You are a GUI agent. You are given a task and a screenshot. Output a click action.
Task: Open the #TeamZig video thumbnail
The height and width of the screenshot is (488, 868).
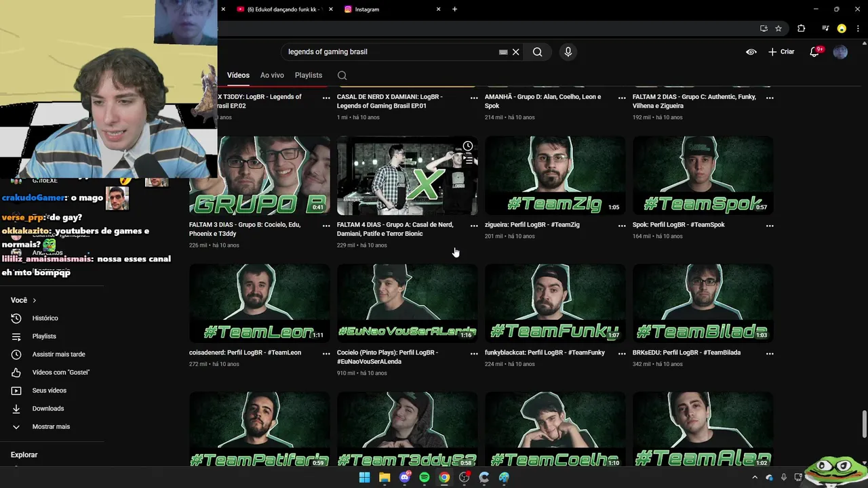click(x=555, y=176)
